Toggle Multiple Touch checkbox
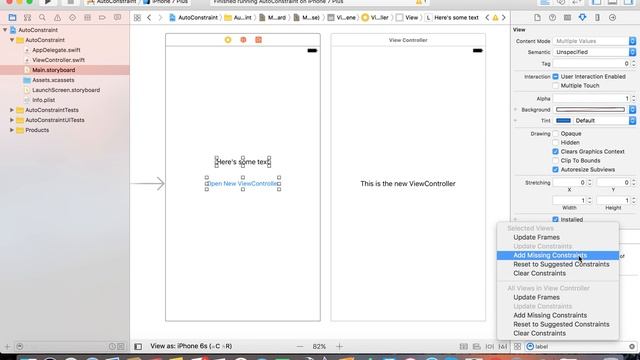 click(x=555, y=85)
